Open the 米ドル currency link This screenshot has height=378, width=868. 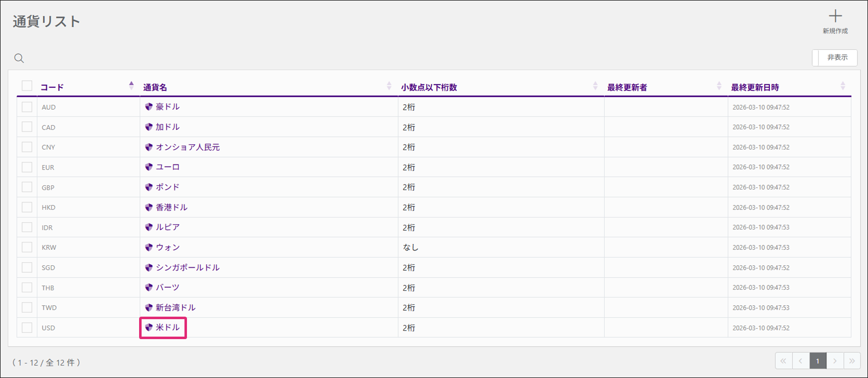pos(168,328)
